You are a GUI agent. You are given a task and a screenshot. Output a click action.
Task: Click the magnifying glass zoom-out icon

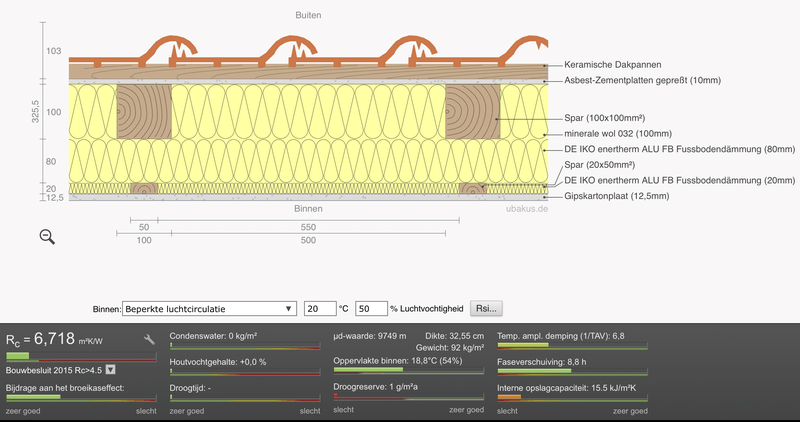pyautogui.click(x=47, y=236)
